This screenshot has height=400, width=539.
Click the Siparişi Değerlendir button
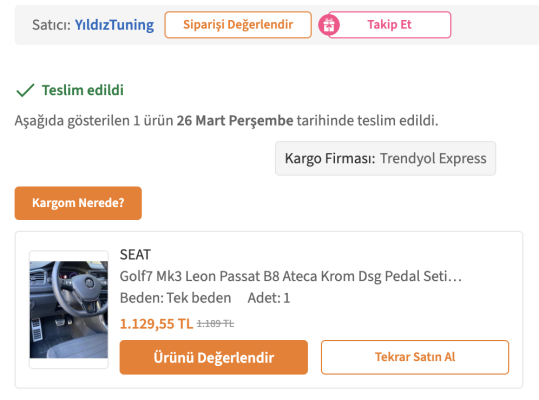(x=238, y=25)
